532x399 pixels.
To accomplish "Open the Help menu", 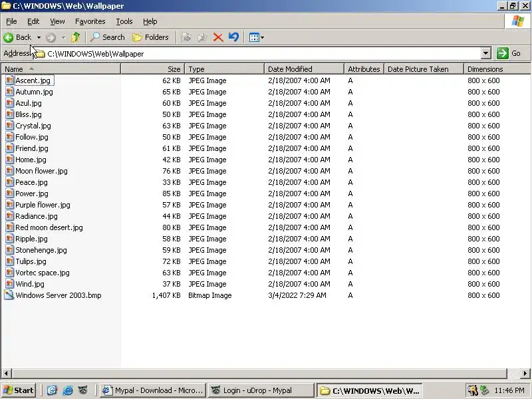I will pos(150,21).
